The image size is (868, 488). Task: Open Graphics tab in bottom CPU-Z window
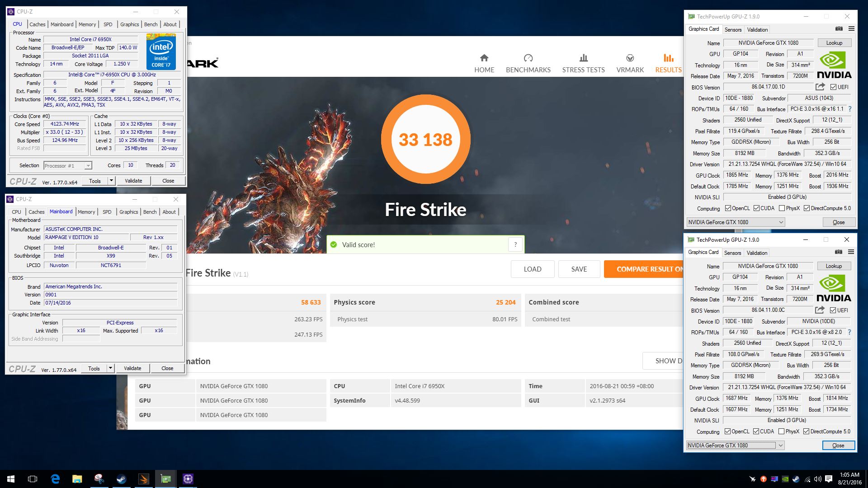(129, 212)
